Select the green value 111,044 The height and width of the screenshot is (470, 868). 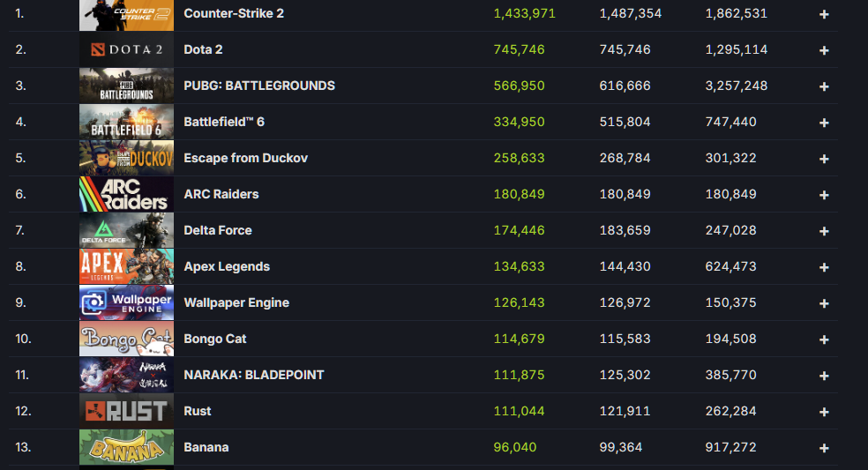[x=520, y=411]
